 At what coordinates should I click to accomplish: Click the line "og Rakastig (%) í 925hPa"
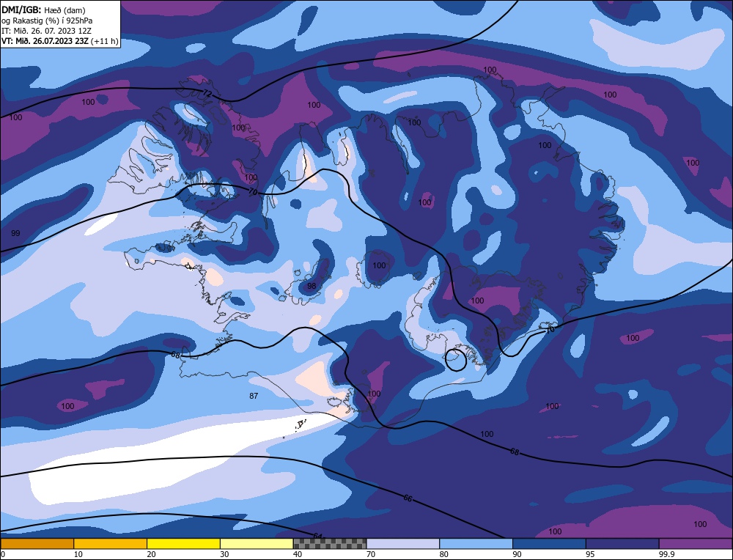click(47, 21)
